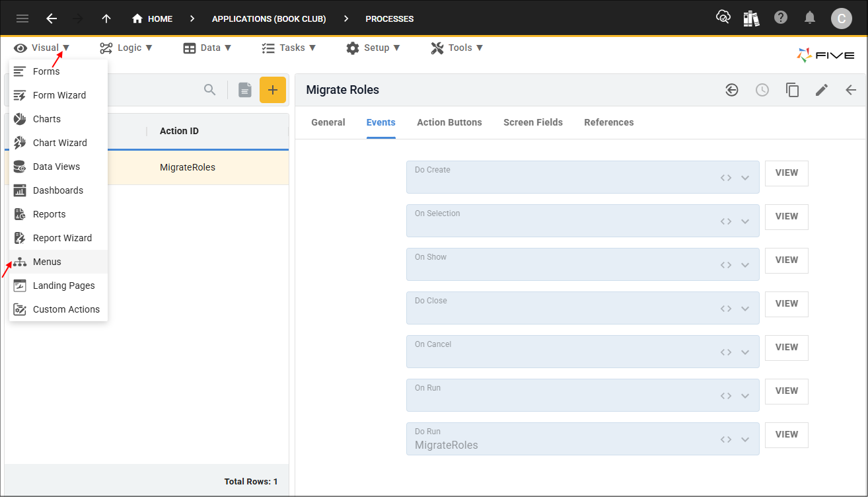Click VIEW next to On Run
This screenshot has width=868, height=497.
click(787, 391)
